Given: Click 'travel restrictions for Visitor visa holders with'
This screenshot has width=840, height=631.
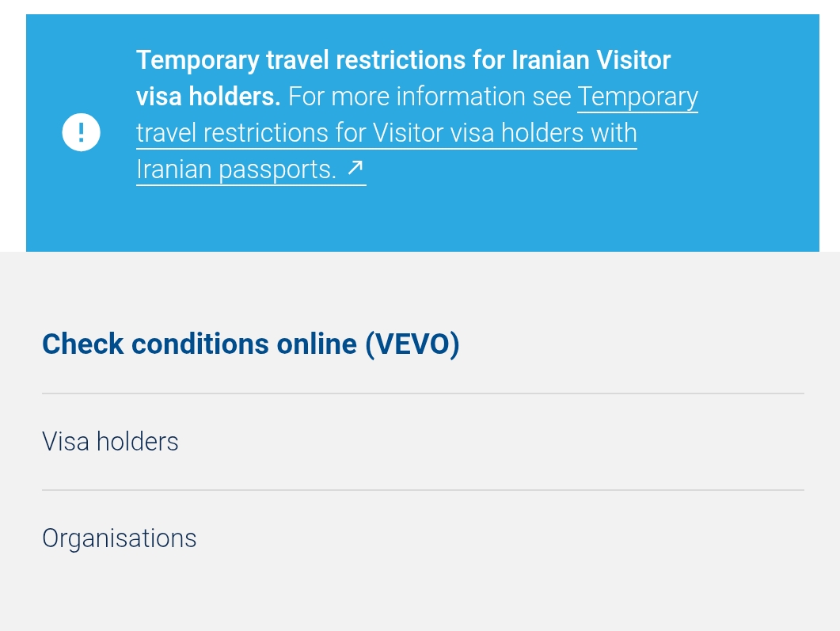Looking at the screenshot, I should click(386, 133).
